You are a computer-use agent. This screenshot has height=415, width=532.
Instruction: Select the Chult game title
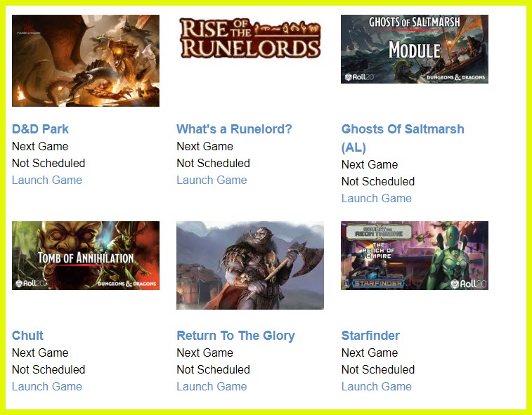27,336
